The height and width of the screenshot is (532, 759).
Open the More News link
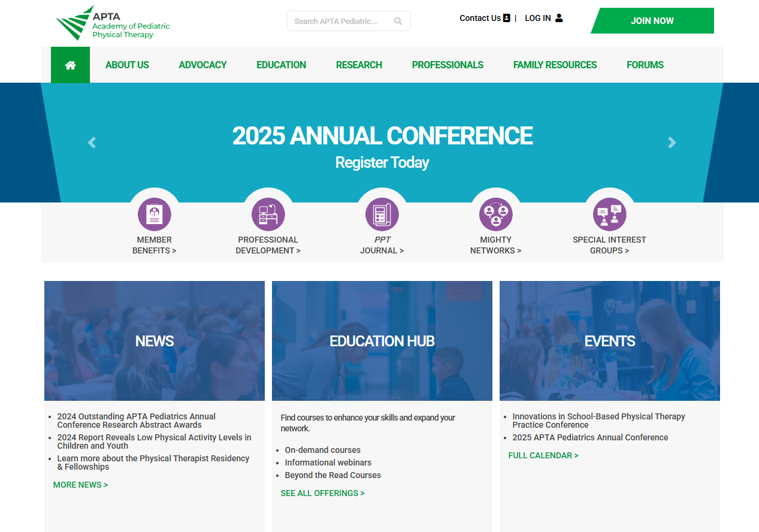(x=80, y=485)
